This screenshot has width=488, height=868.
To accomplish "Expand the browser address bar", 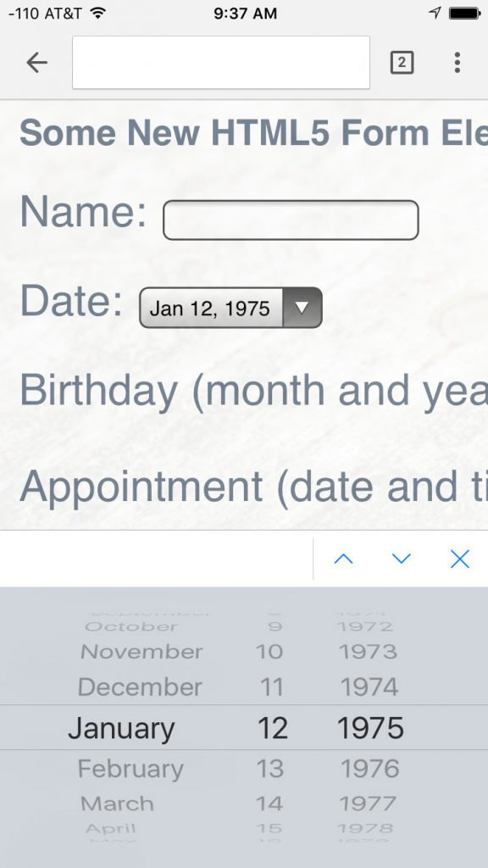I will 220,63.
